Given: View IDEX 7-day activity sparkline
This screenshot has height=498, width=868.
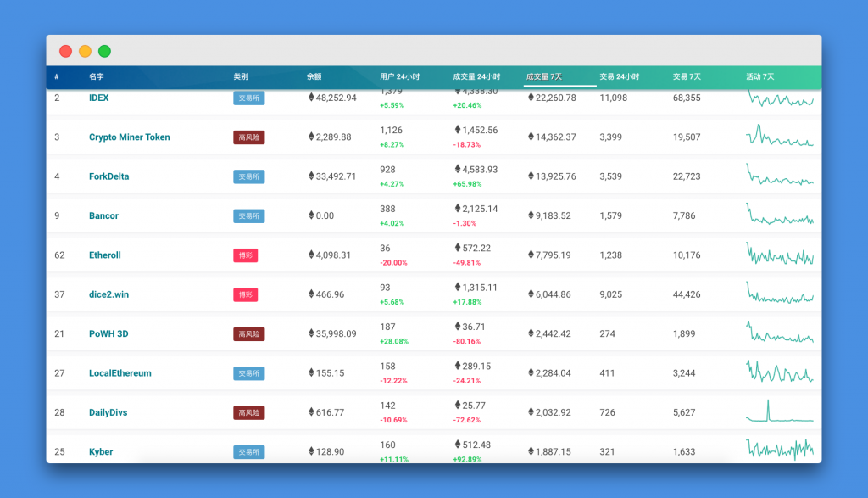Looking at the screenshot, I should click(x=780, y=98).
